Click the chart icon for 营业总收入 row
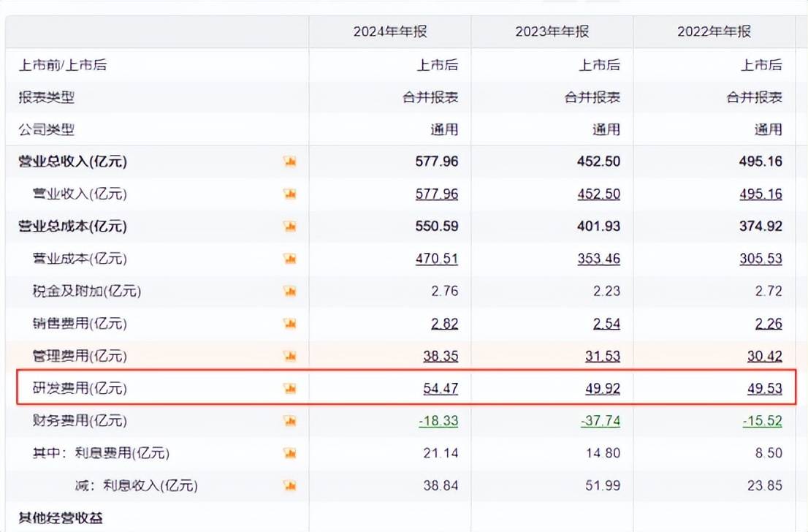Viewport: 808px width, 532px height. pos(290,161)
